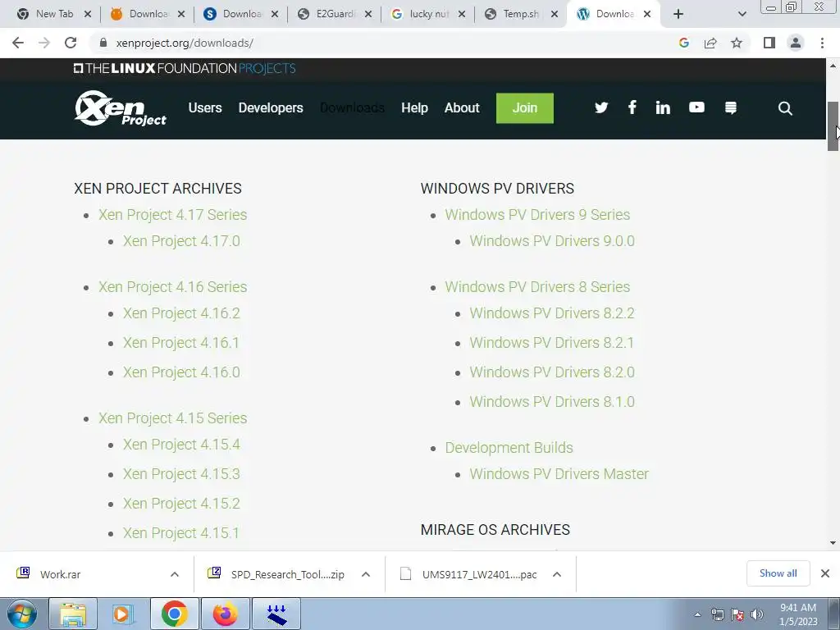
Task: Open Xen Project 4.17 Series link
Action: pyautogui.click(x=172, y=215)
